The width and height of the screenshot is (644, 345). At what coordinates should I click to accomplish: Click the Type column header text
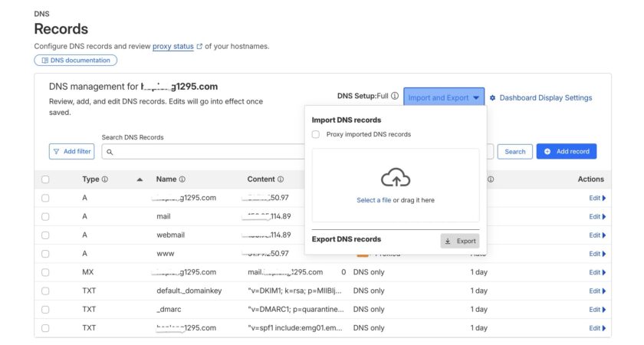tap(90, 179)
